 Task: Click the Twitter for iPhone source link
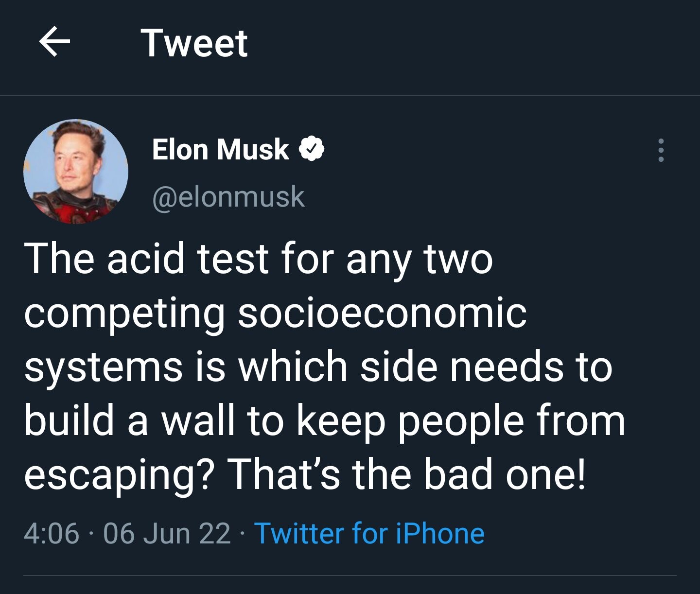point(369,533)
